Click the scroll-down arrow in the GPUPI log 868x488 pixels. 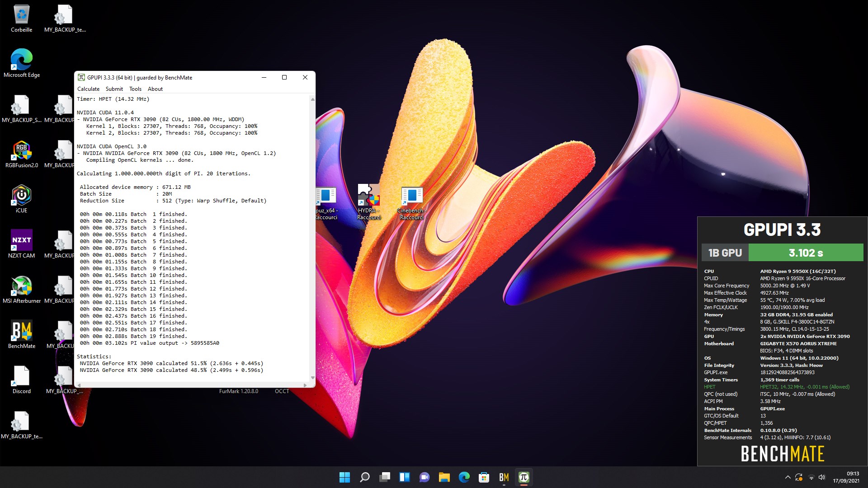(312, 378)
